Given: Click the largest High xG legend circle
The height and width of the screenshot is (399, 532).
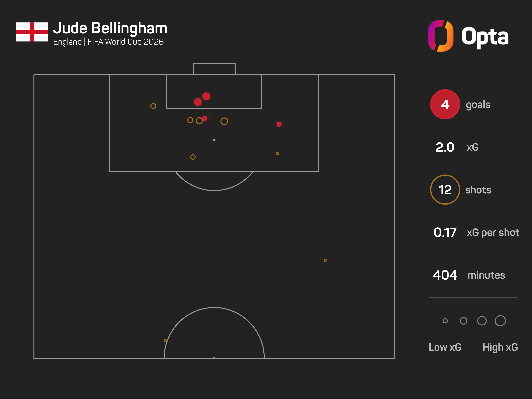Looking at the screenshot, I should tap(500, 321).
